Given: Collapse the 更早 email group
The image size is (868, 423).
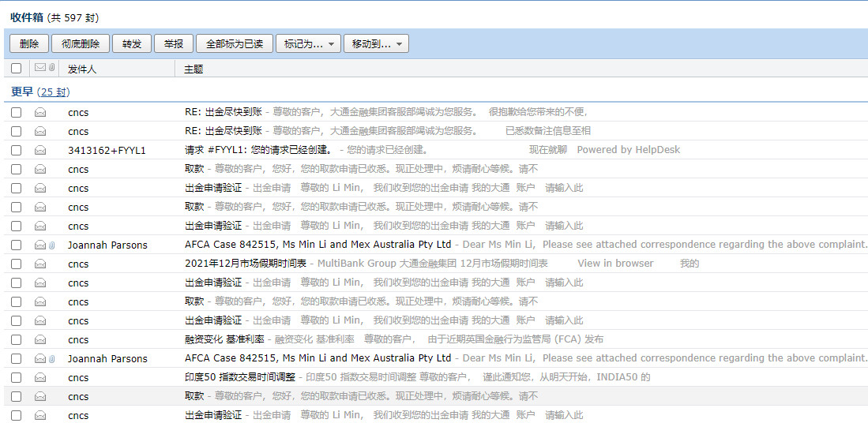Looking at the screenshot, I should pyautogui.click(x=21, y=92).
